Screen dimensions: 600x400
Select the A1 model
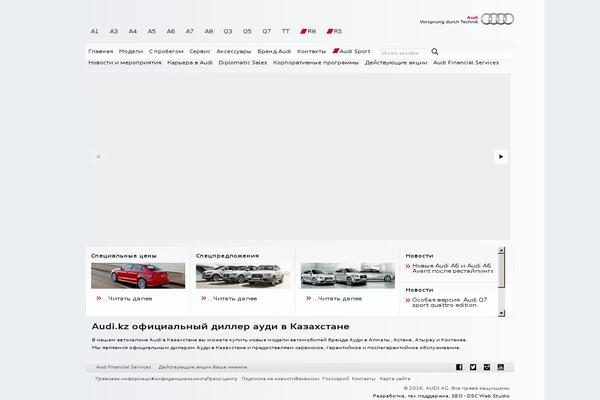pyautogui.click(x=95, y=31)
